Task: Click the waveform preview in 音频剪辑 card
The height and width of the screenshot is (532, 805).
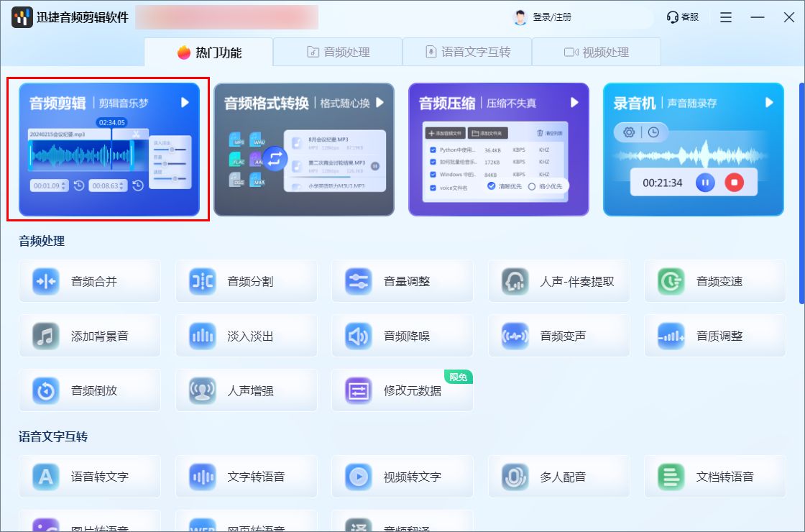Action: (x=82, y=155)
